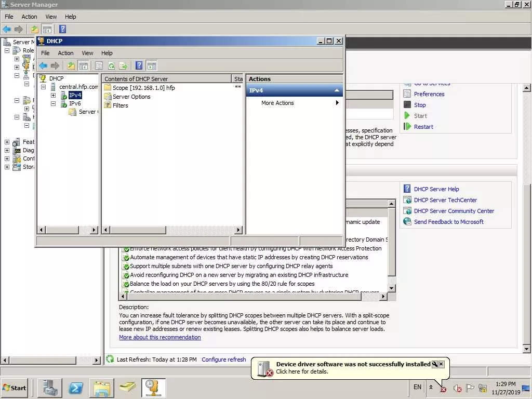
Task: Open DHCP Server TechCenter link
Action: (x=445, y=200)
